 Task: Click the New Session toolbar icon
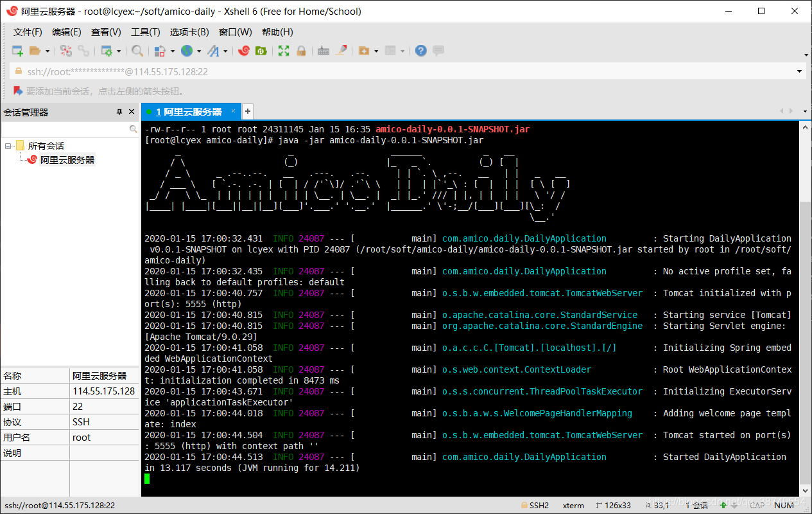[x=17, y=51]
